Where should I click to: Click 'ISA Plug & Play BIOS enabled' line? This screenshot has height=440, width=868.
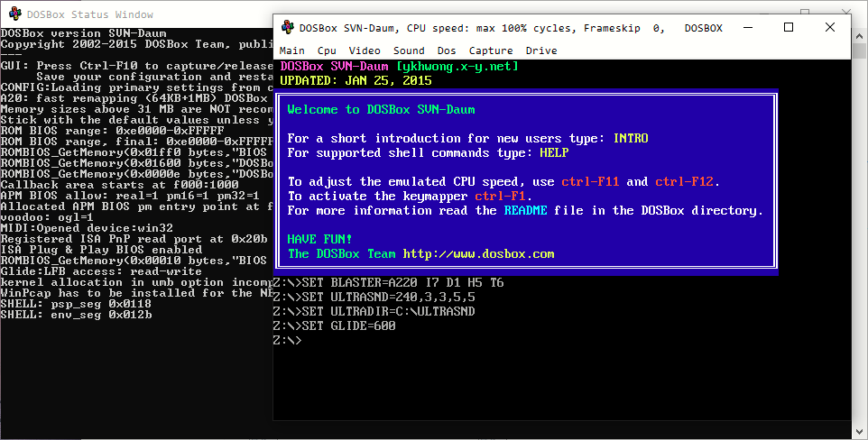click(101, 250)
